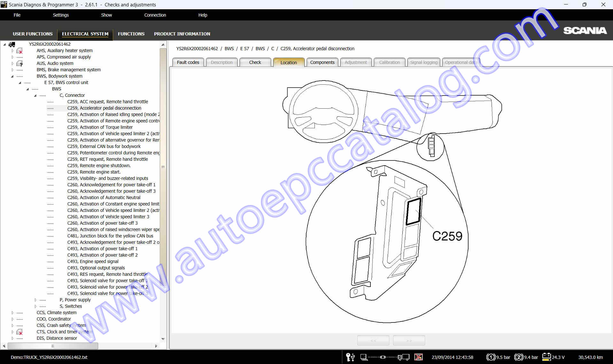Screen dimensions: 613x364
Task: Open the Fault codes tab
Action: pyautogui.click(x=188, y=62)
